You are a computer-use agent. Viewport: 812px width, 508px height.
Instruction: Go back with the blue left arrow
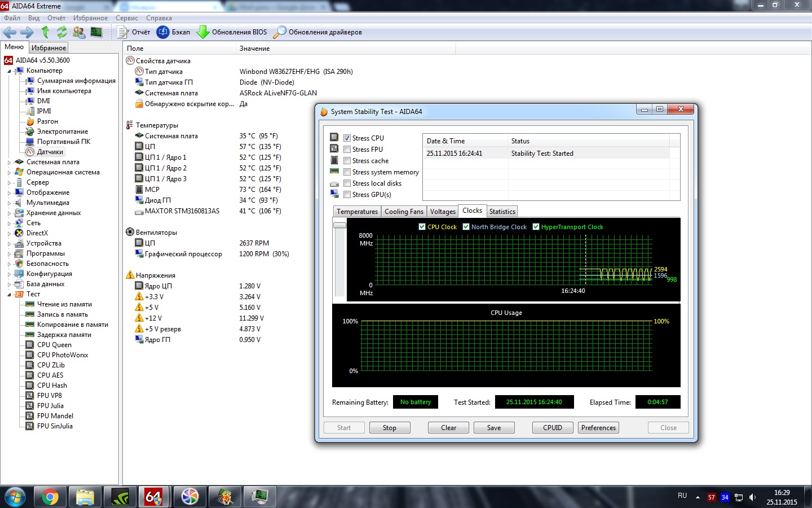10,32
